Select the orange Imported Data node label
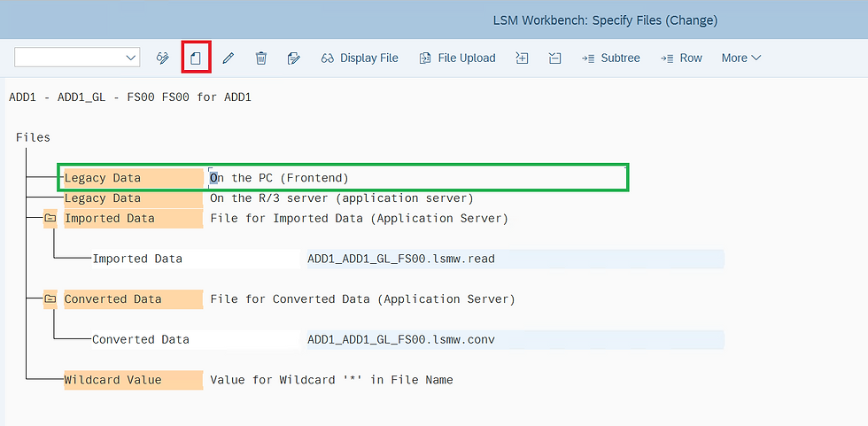868x426 pixels. tap(134, 218)
